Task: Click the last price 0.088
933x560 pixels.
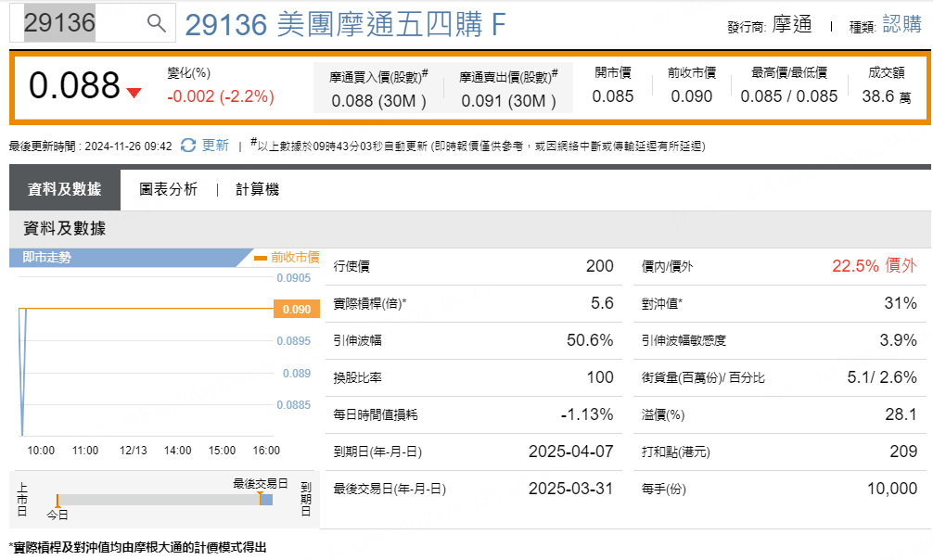Action: [74, 85]
